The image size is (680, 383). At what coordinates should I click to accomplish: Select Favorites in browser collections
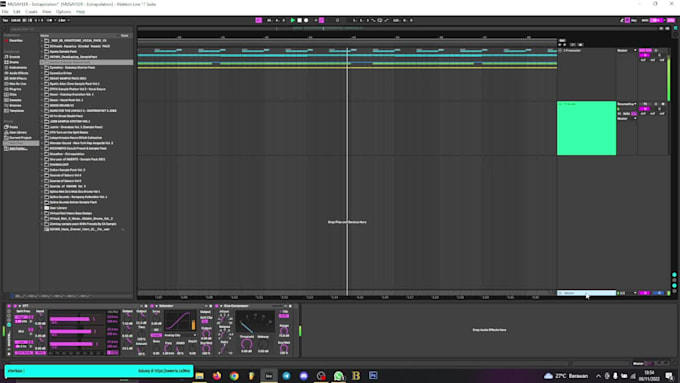click(x=16, y=41)
